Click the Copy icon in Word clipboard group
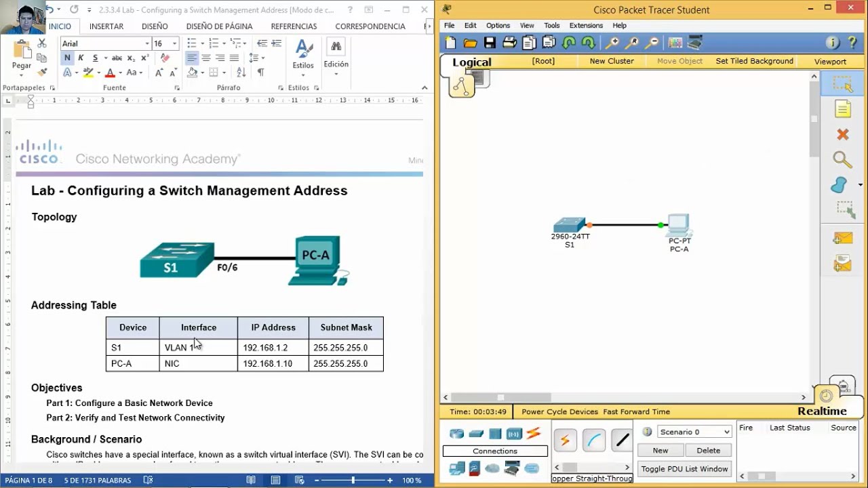Screen dimensions: 868x488 point(42,58)
